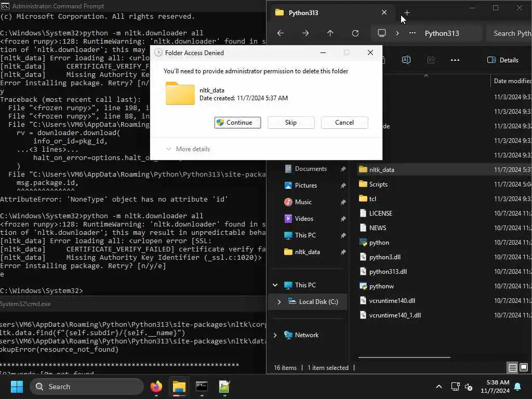Viewport: 532px width, 399px height.
Task: Open Videos in quick access
Action: click(x=304, y=219)
